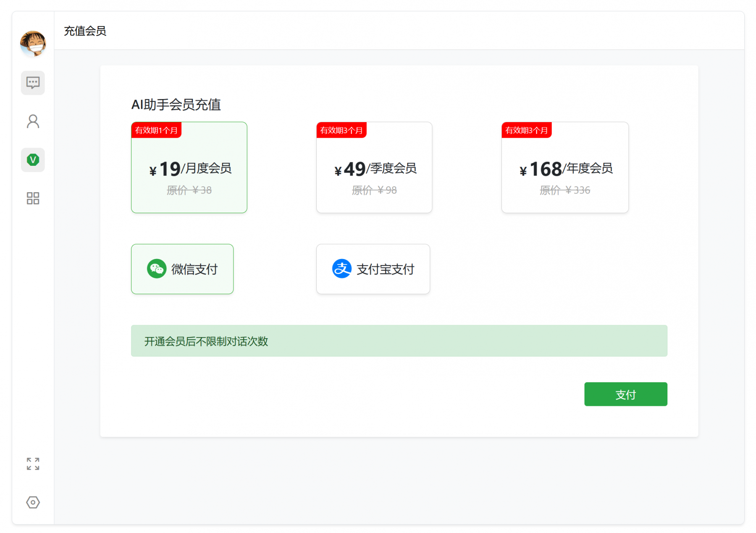Click the 原价 ¥38 strikethrough price

(189, 191)
